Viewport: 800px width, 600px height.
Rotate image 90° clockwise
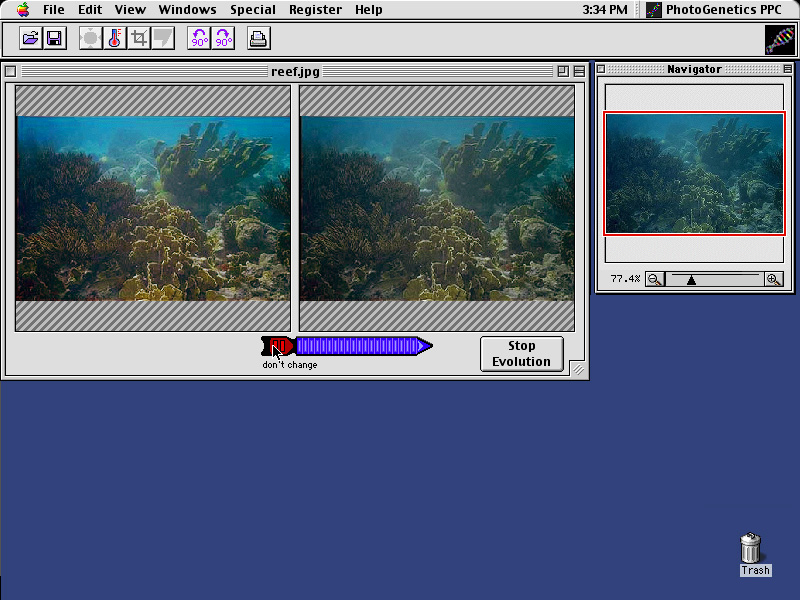pyautogui.click(x=223, y=39)
